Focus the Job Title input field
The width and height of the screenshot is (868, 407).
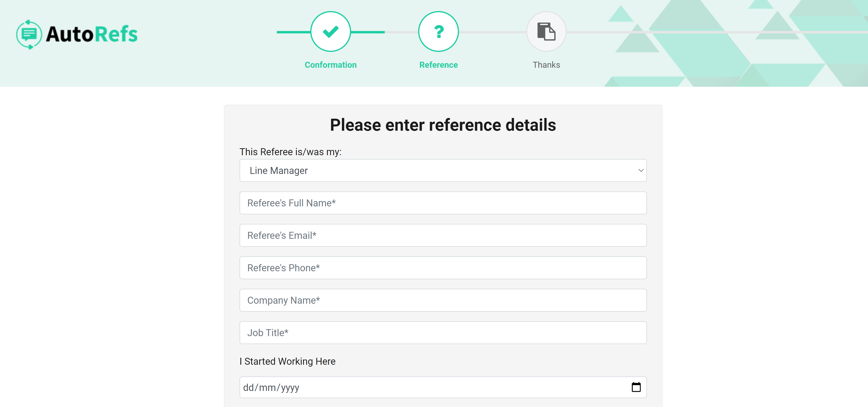(443, 333)
